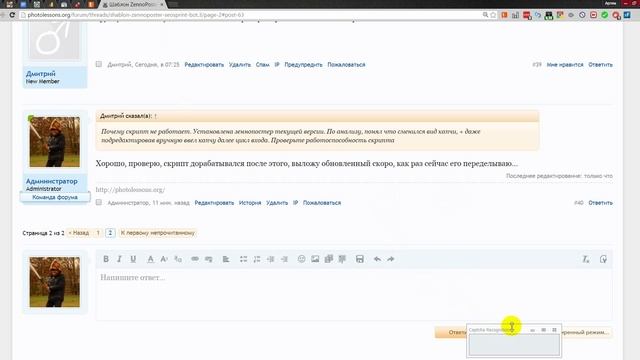The height and width of the screenshot is (360, 640).
Task: Click Пожаловаться on Дмитрий's post
Action: click(x=346, y=64)
